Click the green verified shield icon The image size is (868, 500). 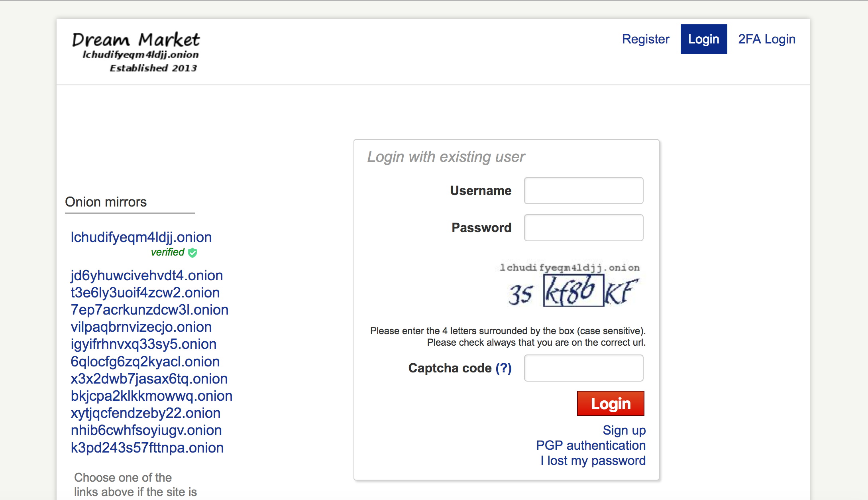(x=192, y=252)
